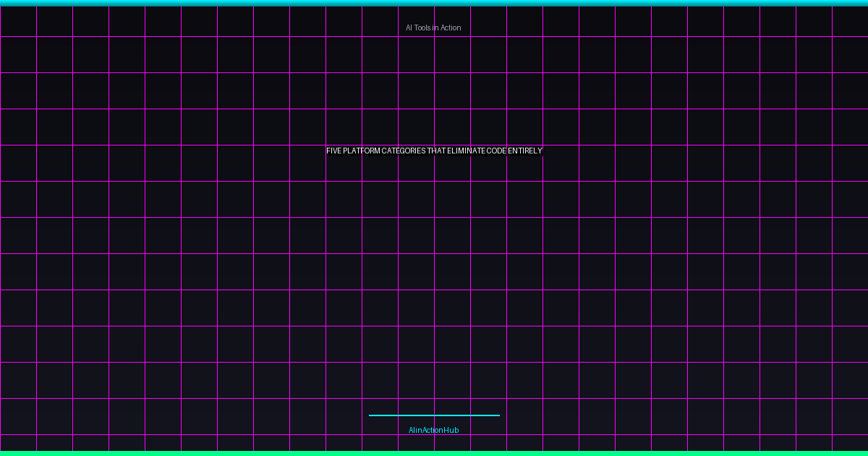Click the "AI Tools in Action" header text
Image resolution: width=868 pixels, height=456 pixels.
(x=433, y=28)
